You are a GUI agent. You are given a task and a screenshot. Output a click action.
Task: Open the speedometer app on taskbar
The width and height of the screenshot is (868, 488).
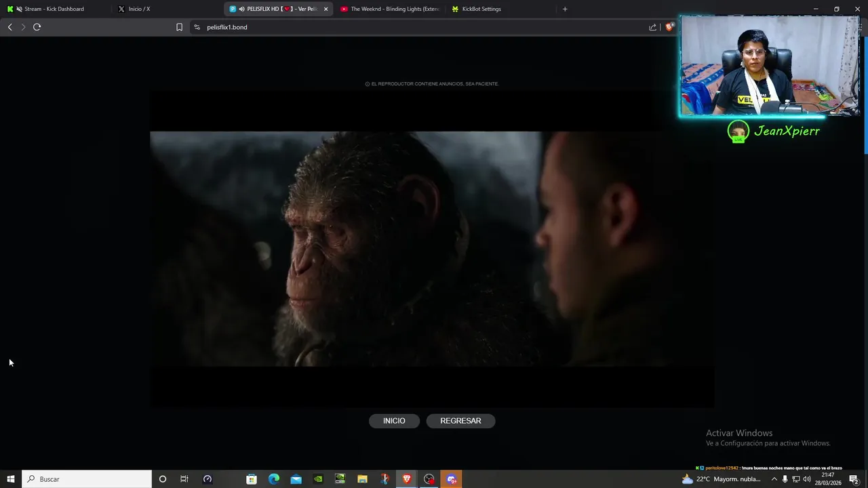208,479
